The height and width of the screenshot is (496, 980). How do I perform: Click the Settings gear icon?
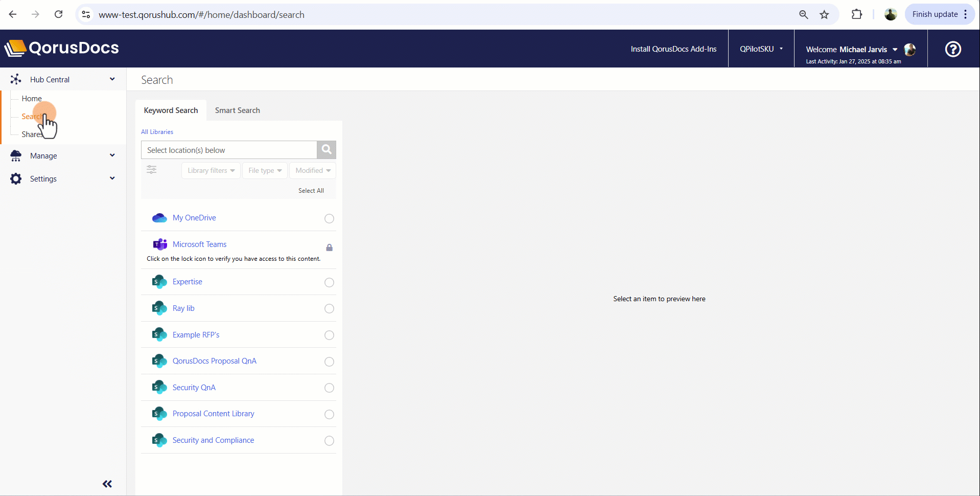(x=16, y=178)
